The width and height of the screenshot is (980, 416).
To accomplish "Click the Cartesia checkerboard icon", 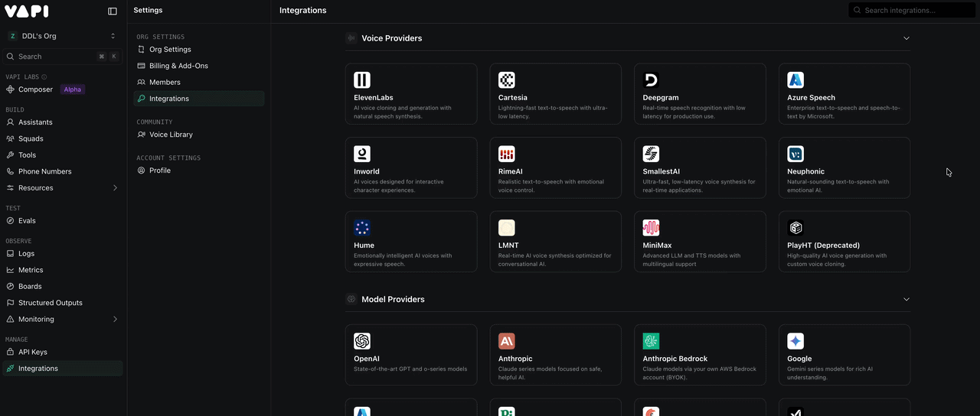I will click(506, 80).
